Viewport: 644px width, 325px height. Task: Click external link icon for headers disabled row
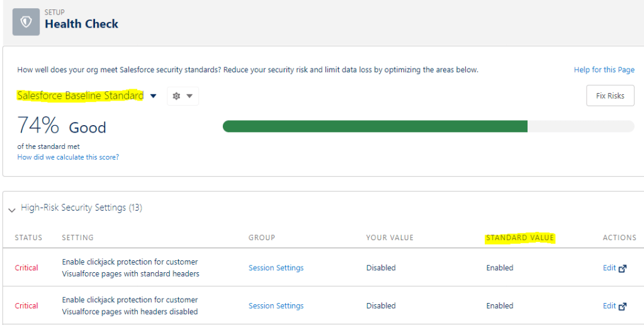pos(623,306)
